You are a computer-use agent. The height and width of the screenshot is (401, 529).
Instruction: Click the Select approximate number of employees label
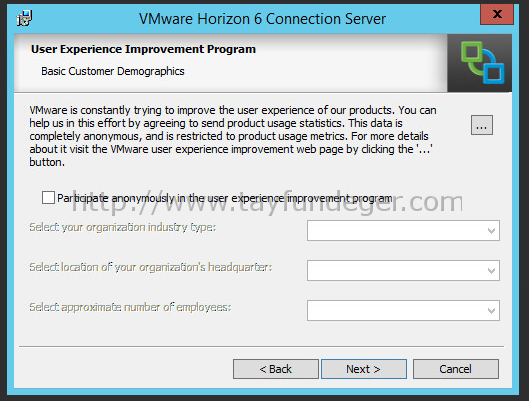click(x=130, y=307)
